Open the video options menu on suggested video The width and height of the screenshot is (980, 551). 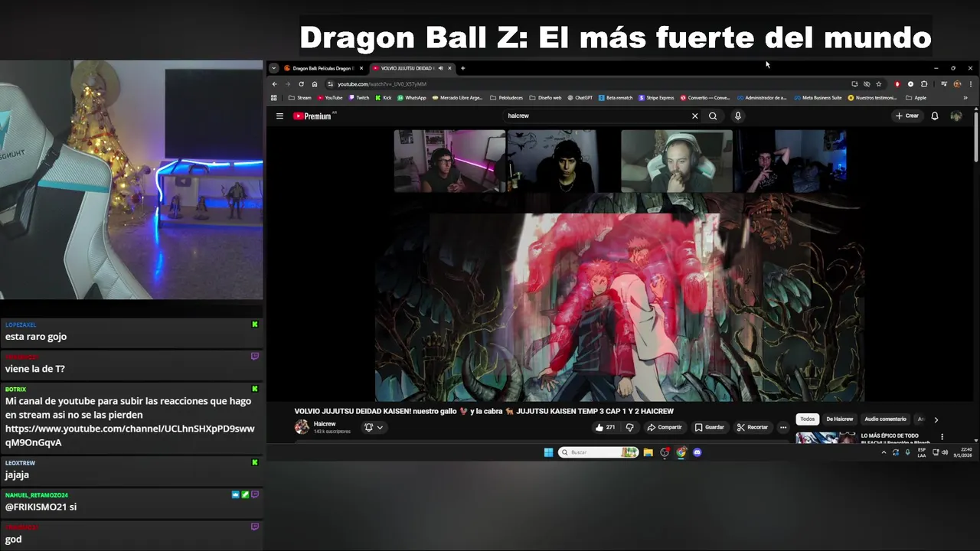[x=942, y=437]
